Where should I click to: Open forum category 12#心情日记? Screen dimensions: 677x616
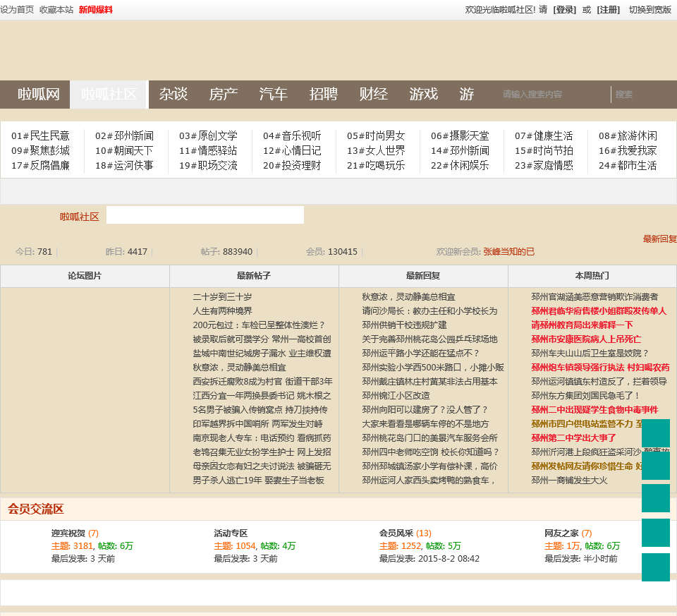[x=292, y=150]
